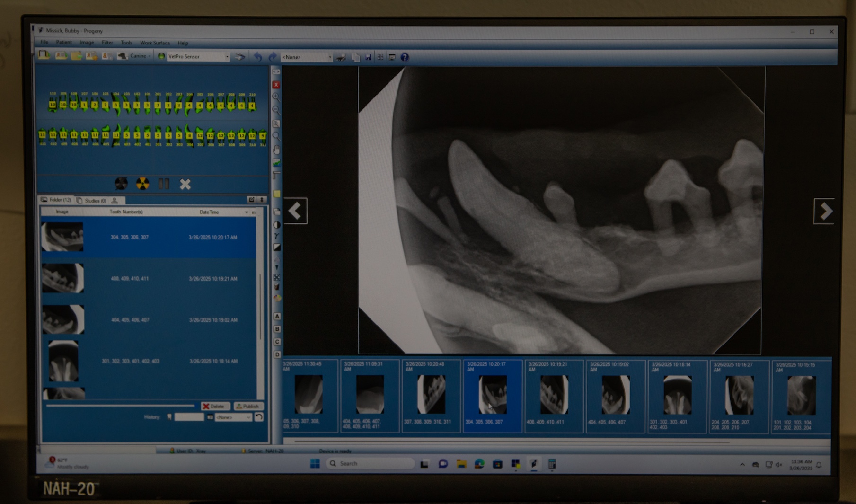The height and width of the screenshot is (504, 856).
Task: Open the gamma adjustment tool
Action: point(276,236)
